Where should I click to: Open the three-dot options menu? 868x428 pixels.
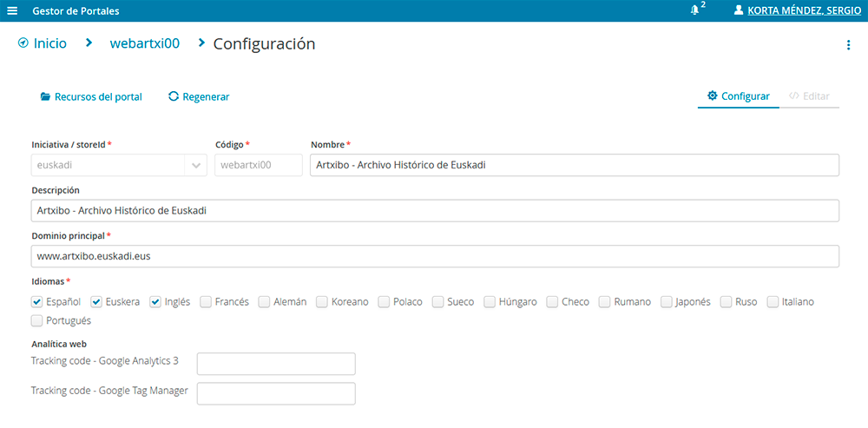point(848,45)
